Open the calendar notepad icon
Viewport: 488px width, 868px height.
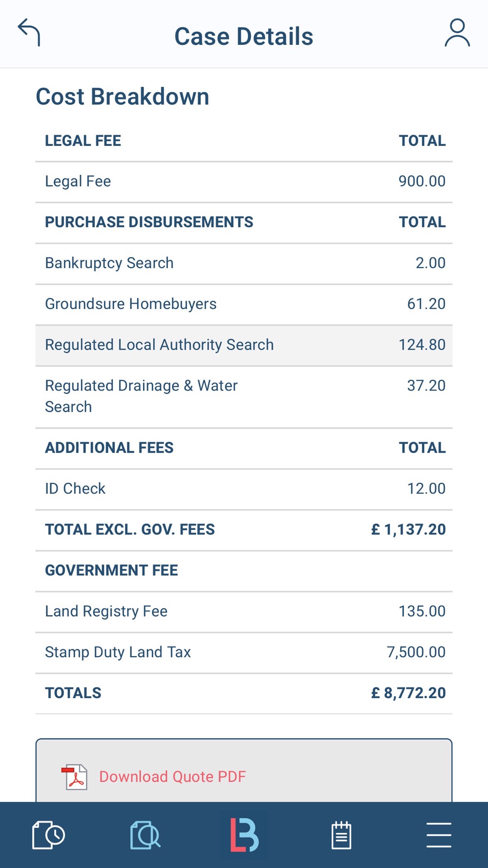341,835
